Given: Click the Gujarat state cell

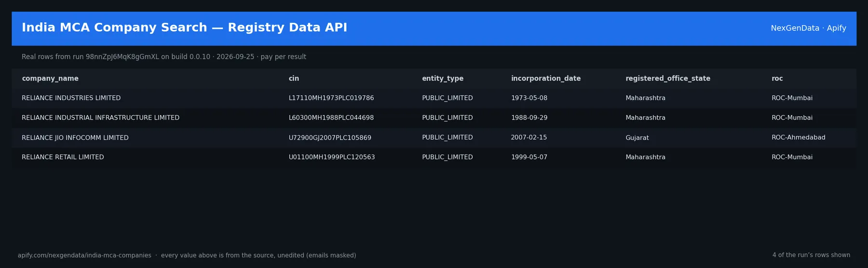Looking at the screenshot, I should coord(637,138).
